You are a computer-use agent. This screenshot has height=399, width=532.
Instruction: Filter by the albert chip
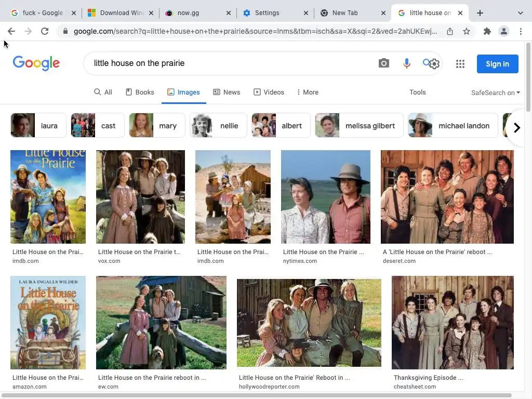point(281,126)
